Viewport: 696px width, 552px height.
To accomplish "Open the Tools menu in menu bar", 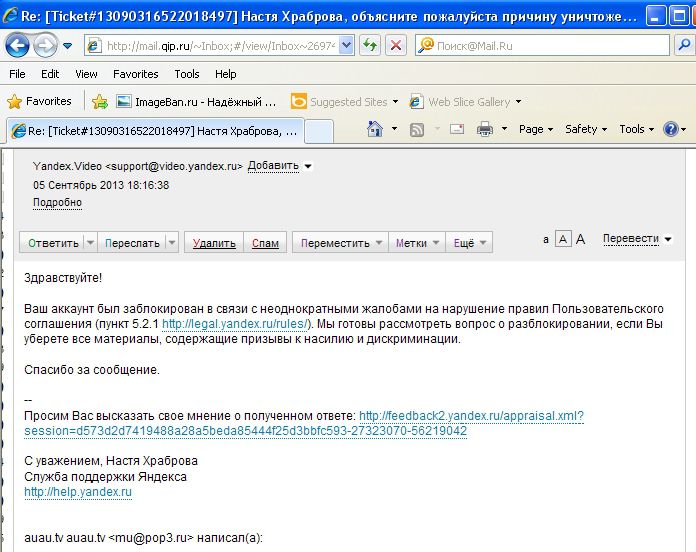I will coord(186,74).
